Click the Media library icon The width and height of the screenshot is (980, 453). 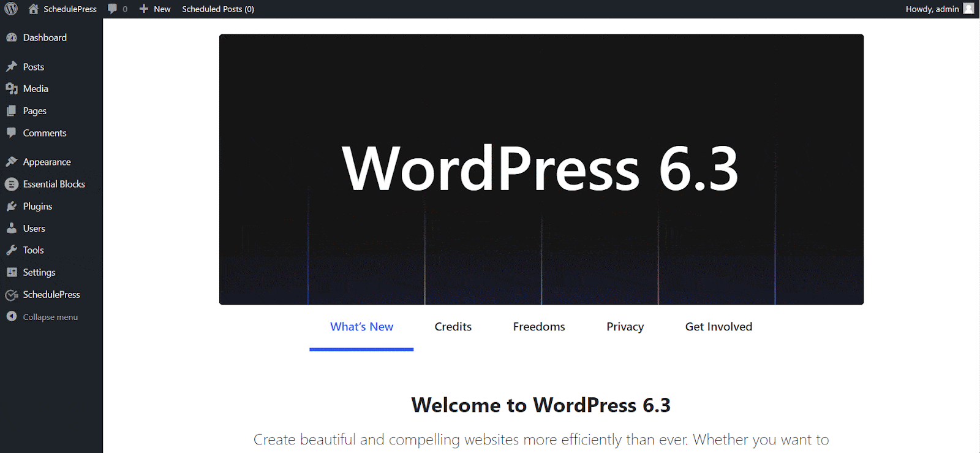coord(12,89)
